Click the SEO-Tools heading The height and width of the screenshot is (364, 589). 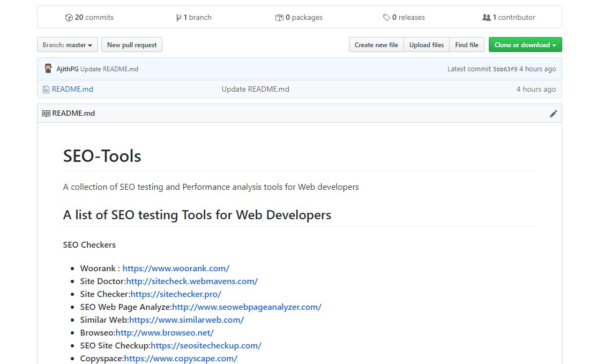(102, 156)
